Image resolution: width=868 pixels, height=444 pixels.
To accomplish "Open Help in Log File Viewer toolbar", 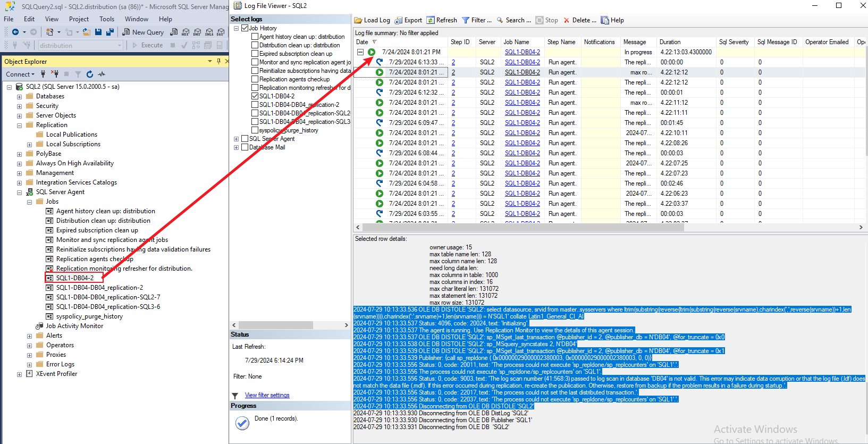I will click(x=612, y=20).
